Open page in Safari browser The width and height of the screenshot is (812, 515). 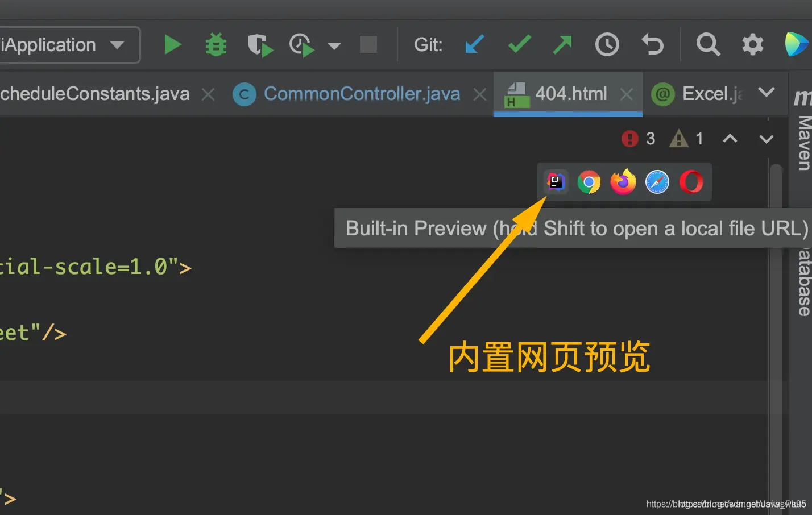click(657, 182)
